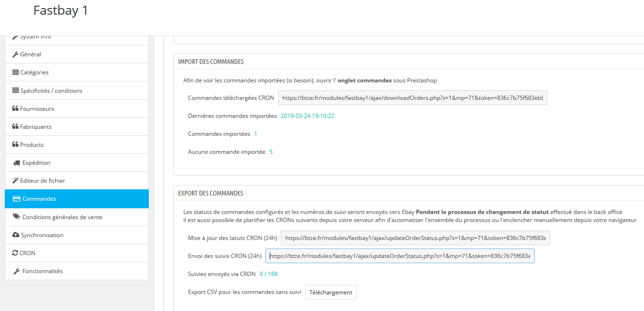644x311 pixels.
Task: Focus the Envoi des suivis CRON field
Action: point(400,256)
